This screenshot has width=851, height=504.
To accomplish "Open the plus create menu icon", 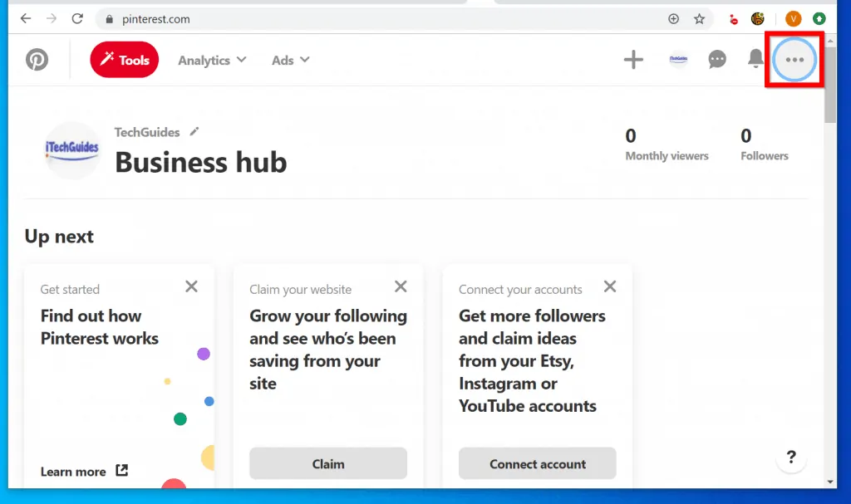I will tap(633, 60).
